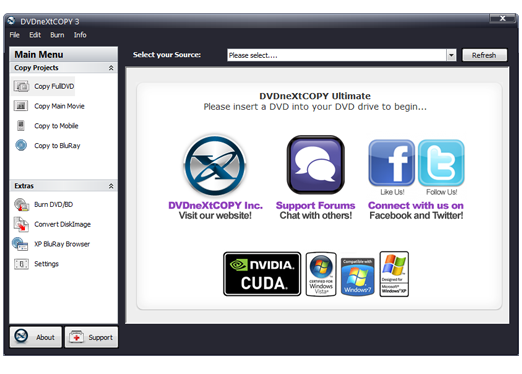Select the Copy Main Movie label
This screenshot has height=374, width=522.
(59, 106)
